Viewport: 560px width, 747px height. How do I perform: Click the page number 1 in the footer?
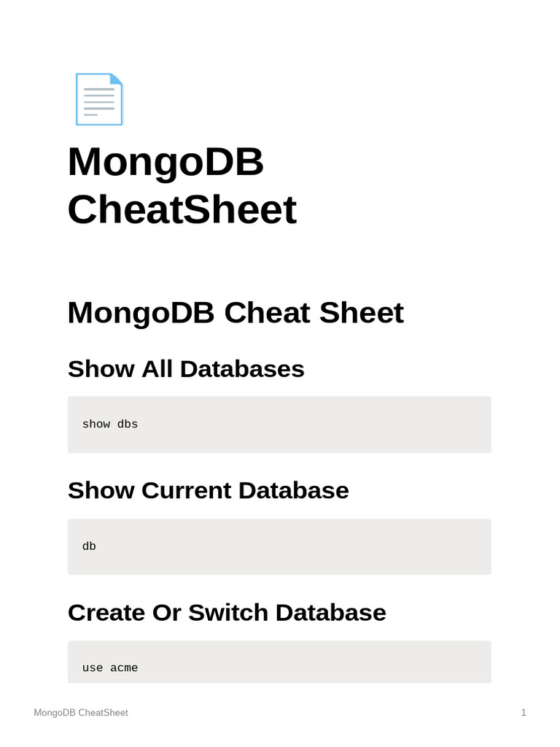[x=524, y=713]
